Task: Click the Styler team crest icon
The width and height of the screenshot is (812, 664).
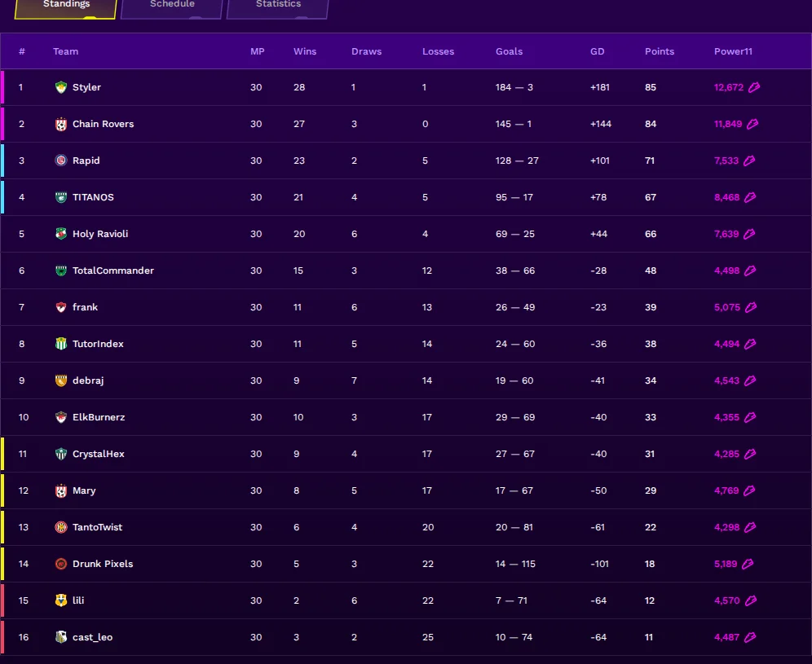Action: pyautogui.click(x=61, y=87)
